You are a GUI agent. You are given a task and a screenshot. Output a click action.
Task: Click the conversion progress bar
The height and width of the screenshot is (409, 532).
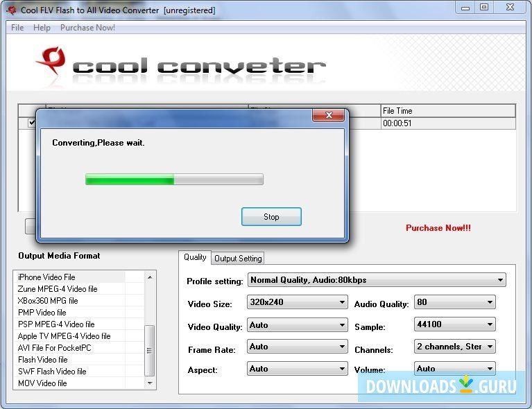[x=174, y=179]
